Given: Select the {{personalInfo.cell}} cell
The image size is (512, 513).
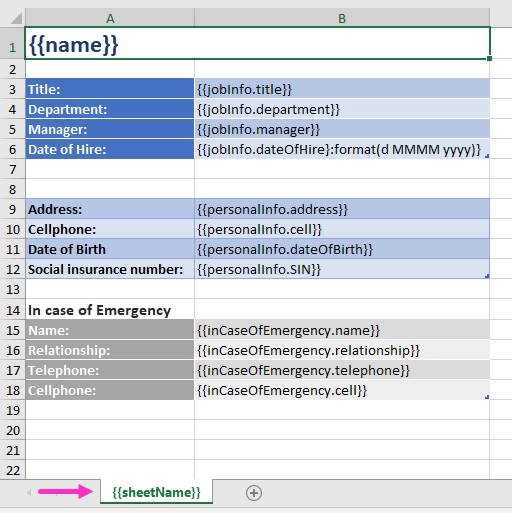Looking at the screenshot, I should click(342, 229).
